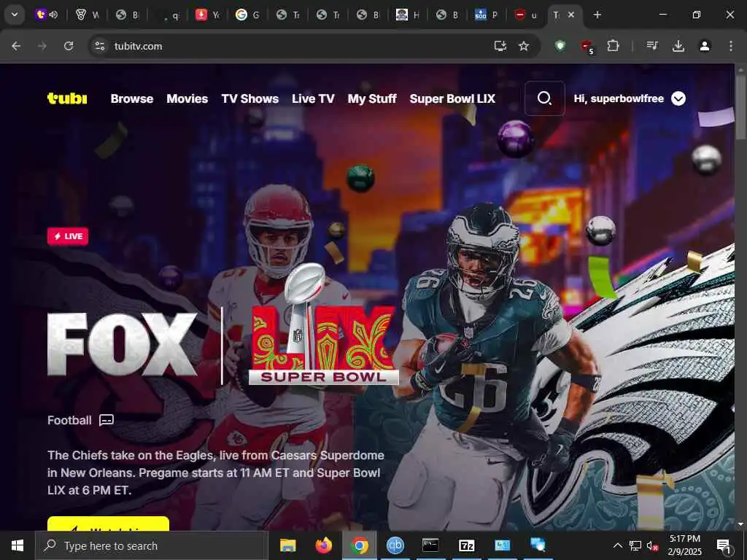Open the command prompt taskbar icon
The height and width of the screenshot is (560, 747).
430,545
